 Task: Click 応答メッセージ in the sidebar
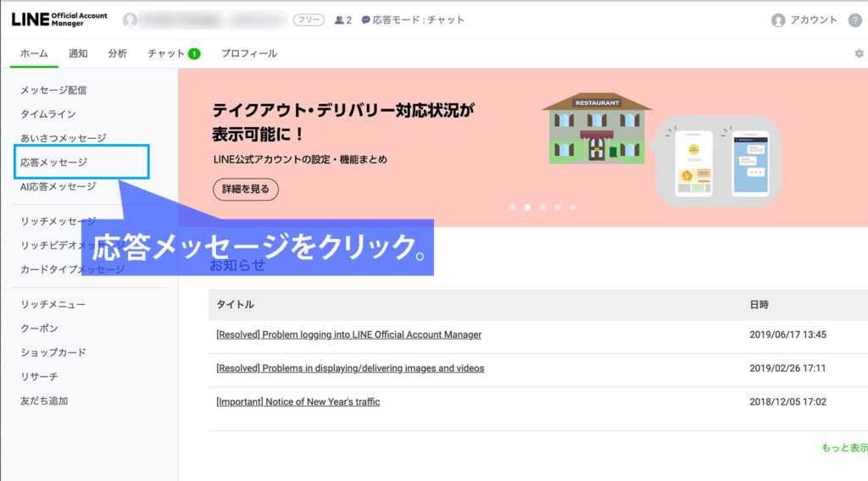[x=53, y=162]
